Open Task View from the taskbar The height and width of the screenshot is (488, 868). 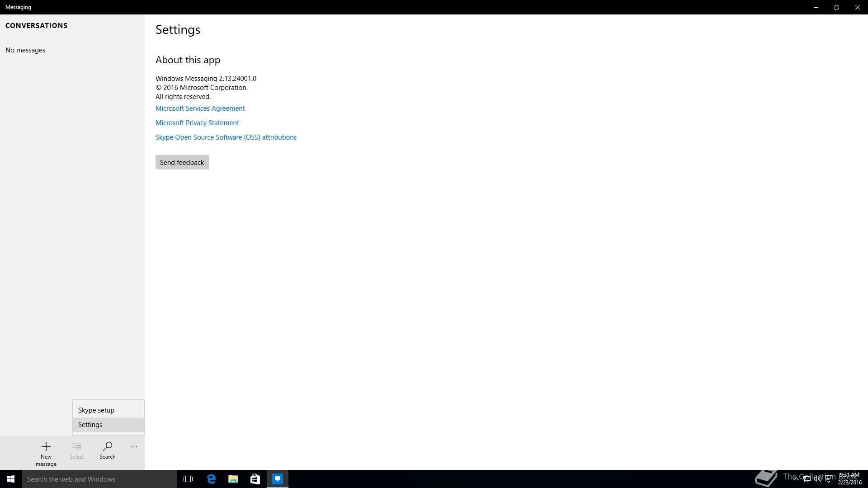[x=188, y=479]
